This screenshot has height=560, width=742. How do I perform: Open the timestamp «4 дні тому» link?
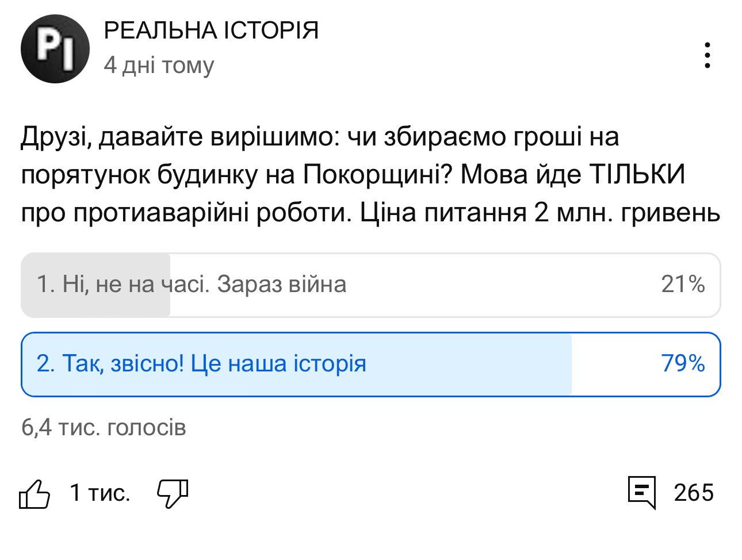(x=158, y=65)
